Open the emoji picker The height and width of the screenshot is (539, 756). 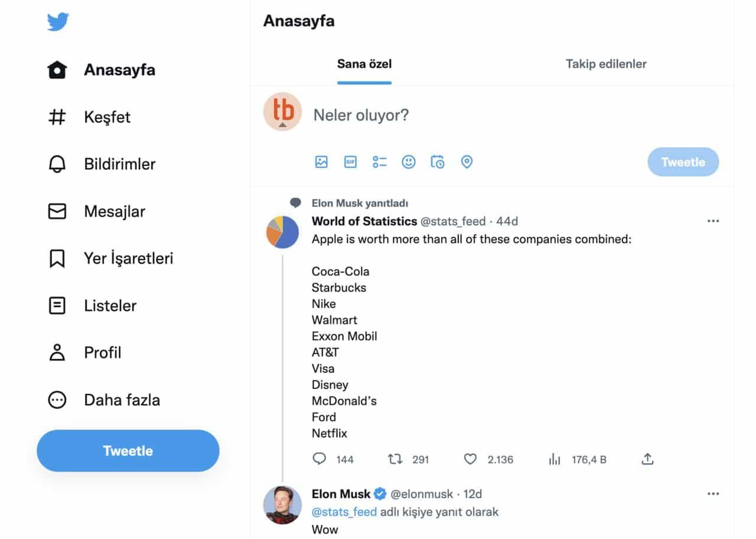408,161
